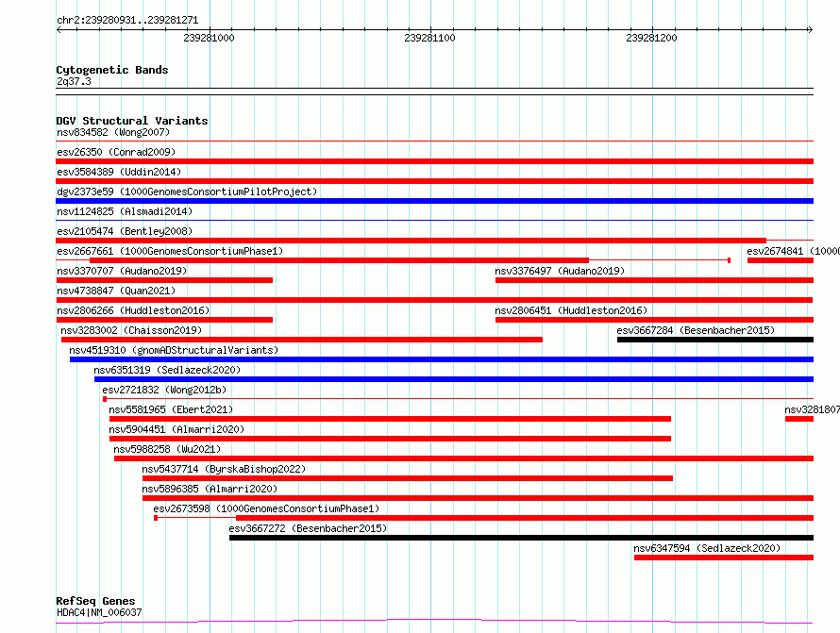
Task: Click nsv4519310 (gnomADStructuralVariants) label
Action: (174, 350)
